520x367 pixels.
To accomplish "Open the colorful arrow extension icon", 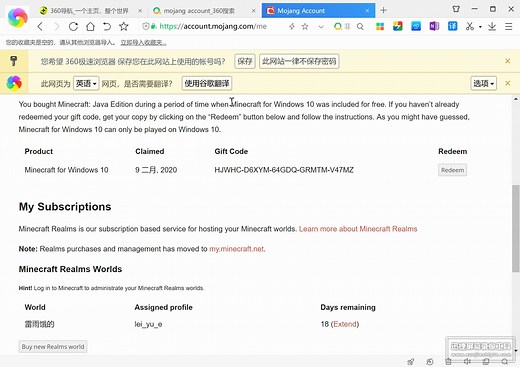I will click(x=398, y=26).
